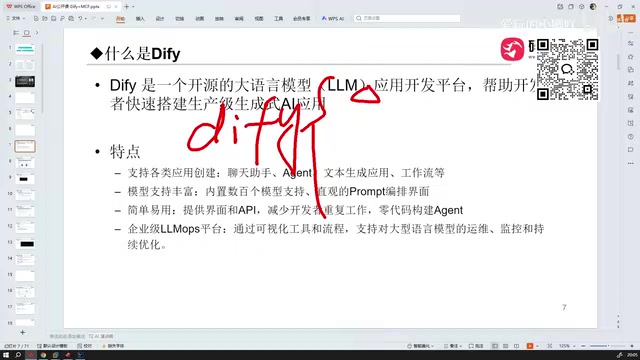
Task: Click the search box in the ribbon
Action: coord(407,18)
